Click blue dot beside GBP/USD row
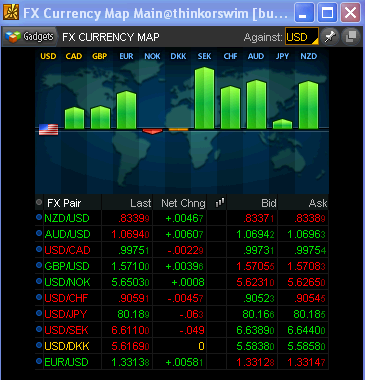Image resolution: width=365 pixels, height=380 pixels. click(x=39, y=265)
